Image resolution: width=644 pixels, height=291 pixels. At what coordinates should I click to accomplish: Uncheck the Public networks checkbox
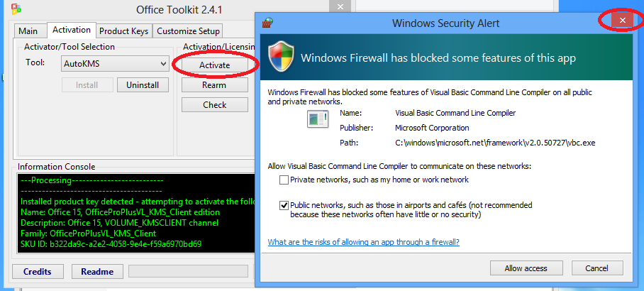pos(284,205)
